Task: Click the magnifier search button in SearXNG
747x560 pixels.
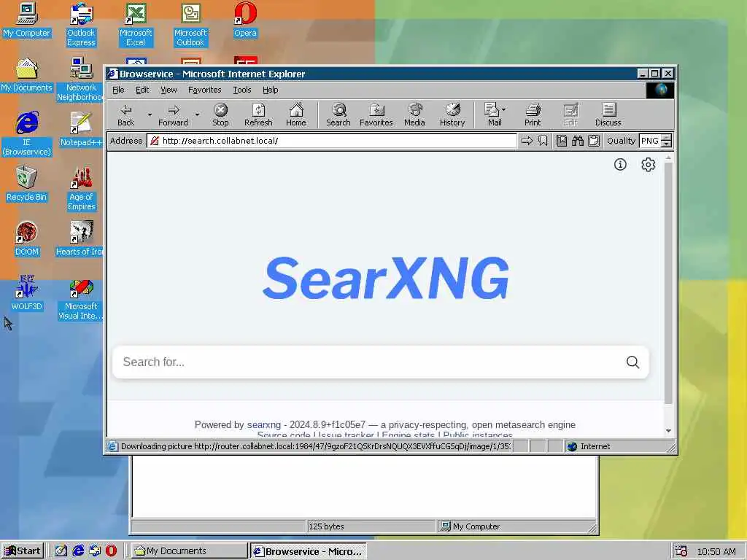Action: (632, 362)
